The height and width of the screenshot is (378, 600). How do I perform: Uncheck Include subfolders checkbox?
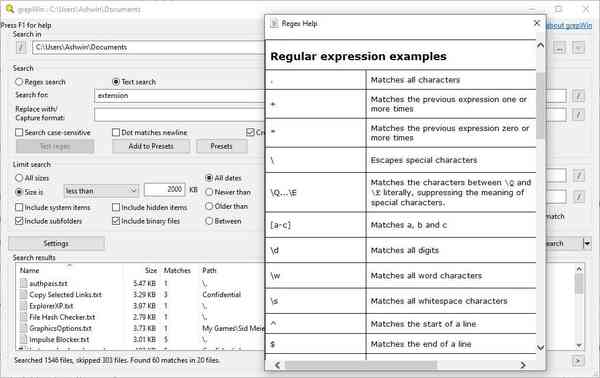tap(19, 221)
